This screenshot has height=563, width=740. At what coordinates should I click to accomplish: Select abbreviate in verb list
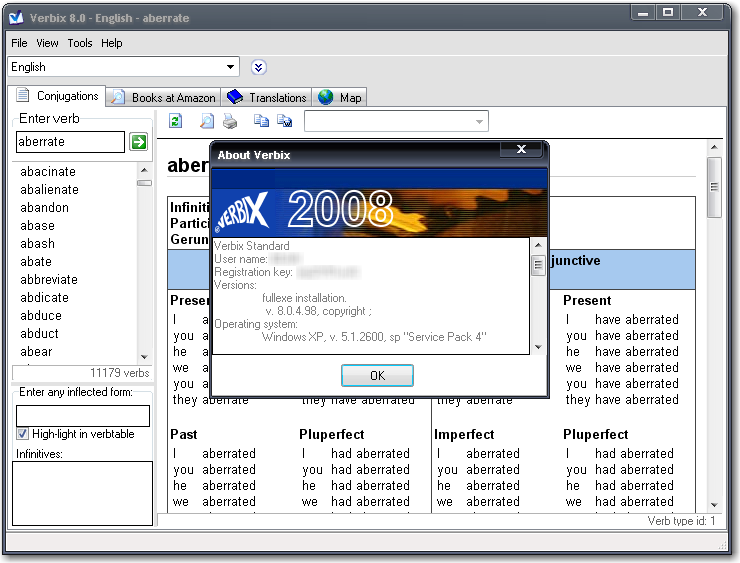49,279
